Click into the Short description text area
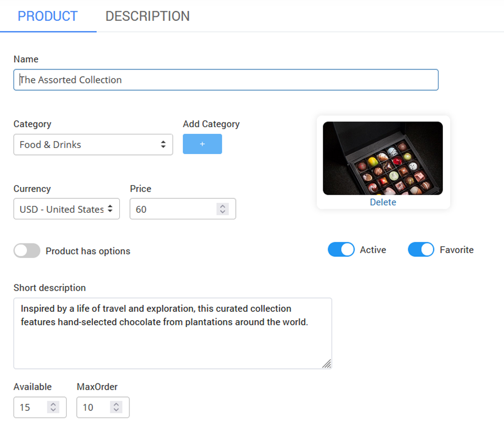This screenshot has height=426, width=504. coord(172,341)
